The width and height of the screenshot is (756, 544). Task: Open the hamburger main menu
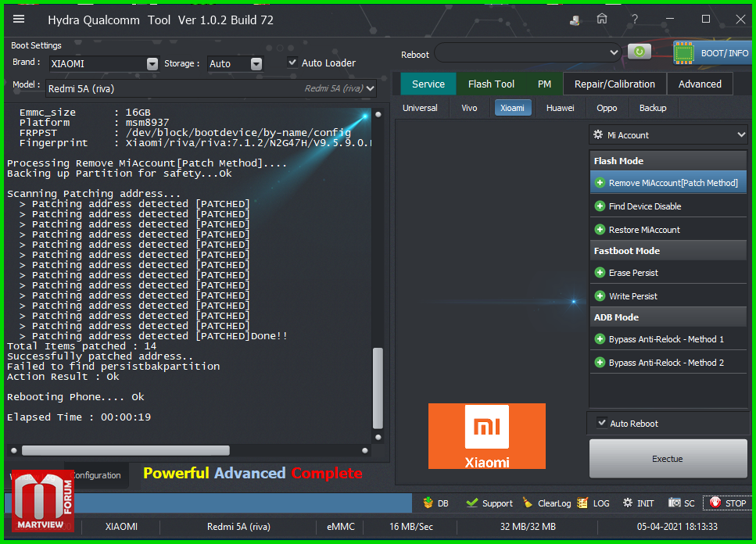19,20
